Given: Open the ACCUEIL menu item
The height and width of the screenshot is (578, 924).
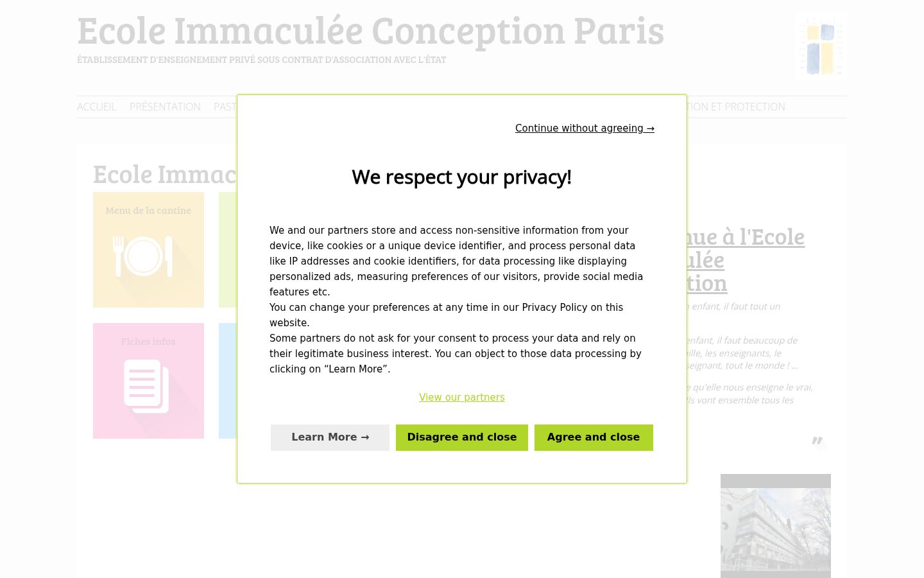Looking at the screenshot, I should click(97, 107).
